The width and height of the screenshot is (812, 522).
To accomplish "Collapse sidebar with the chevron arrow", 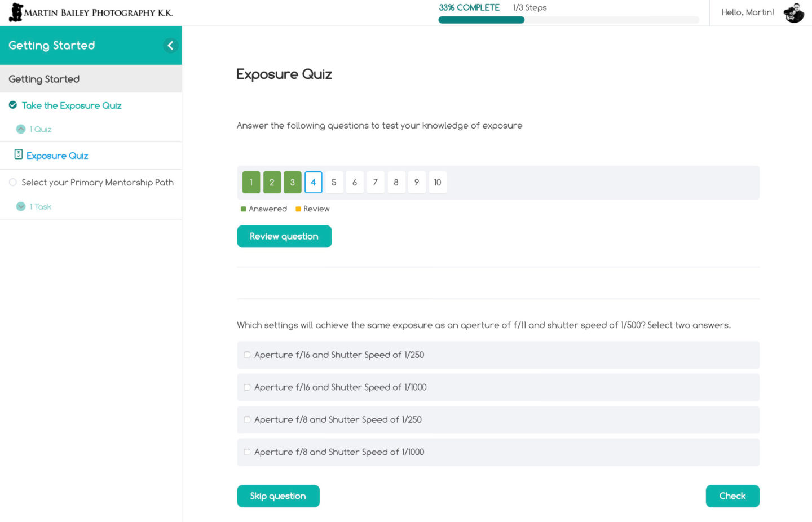I will (x=170, y=45).
